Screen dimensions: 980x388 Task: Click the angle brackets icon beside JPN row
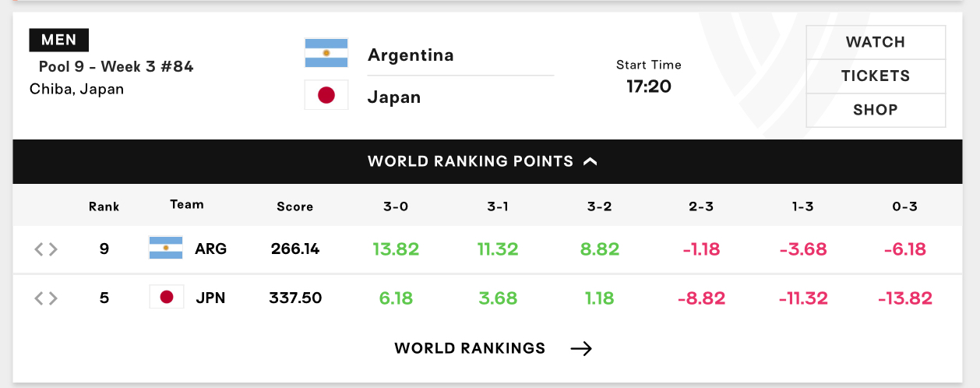(46, 298)
